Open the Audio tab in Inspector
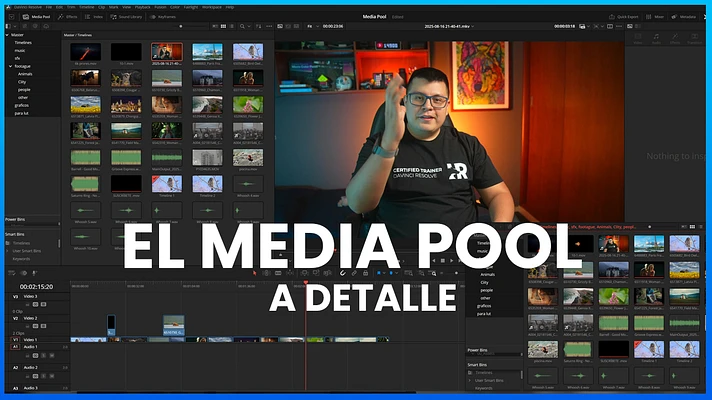The width and height of the screenshot is (712, 400). point(656,39)
